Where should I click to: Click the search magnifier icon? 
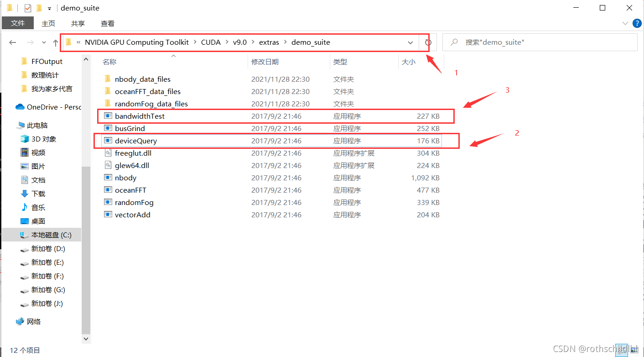[454, 42]
